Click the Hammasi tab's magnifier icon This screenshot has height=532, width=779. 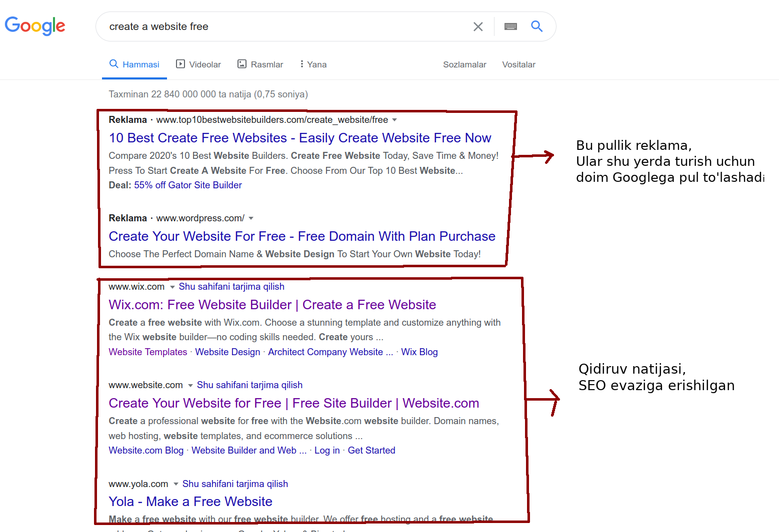tap(114, 64)
